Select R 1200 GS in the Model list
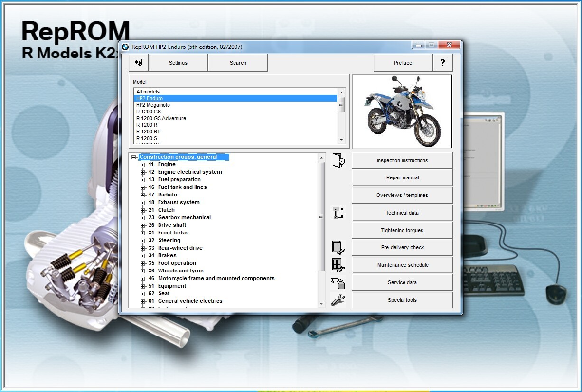 235,112
